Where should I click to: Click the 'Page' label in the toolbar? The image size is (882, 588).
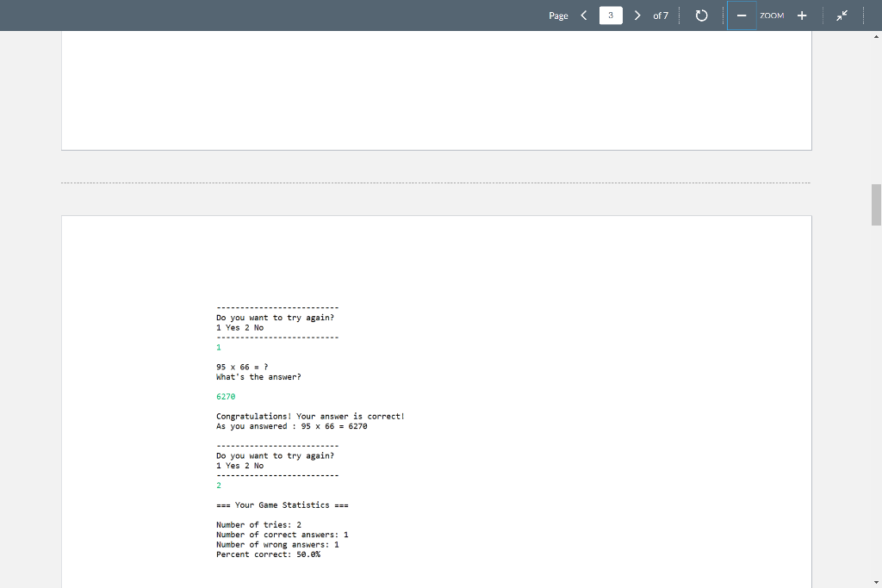pos(557,15)
